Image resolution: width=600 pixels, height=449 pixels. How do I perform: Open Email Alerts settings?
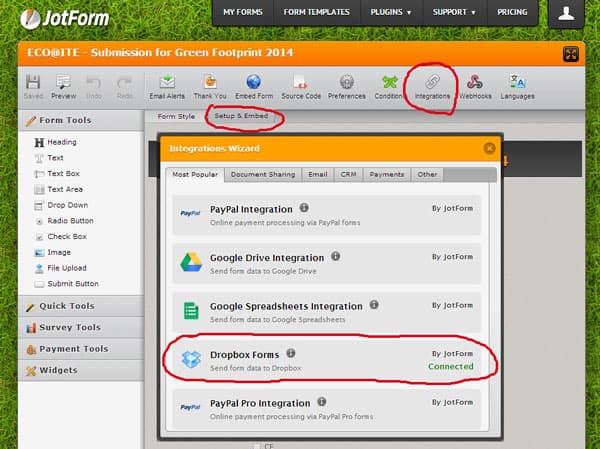pos(167,87)
